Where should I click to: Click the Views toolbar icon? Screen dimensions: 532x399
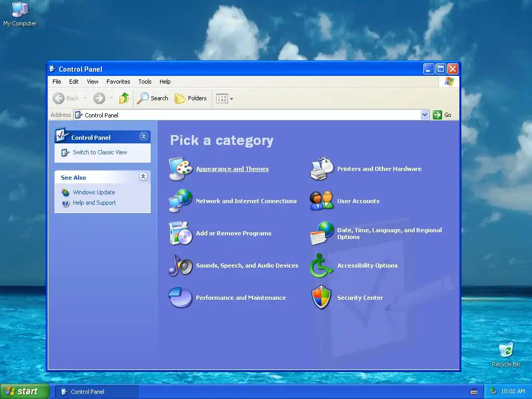coord(222,99)
